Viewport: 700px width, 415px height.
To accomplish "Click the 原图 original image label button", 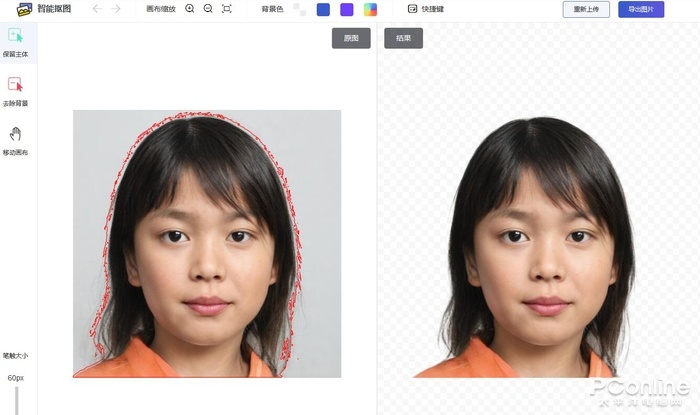I will click(351, 38).
